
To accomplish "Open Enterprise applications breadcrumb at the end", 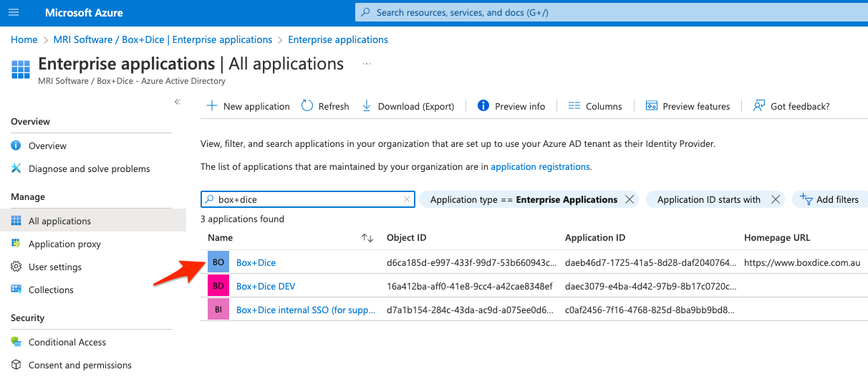I will (338, 39).
